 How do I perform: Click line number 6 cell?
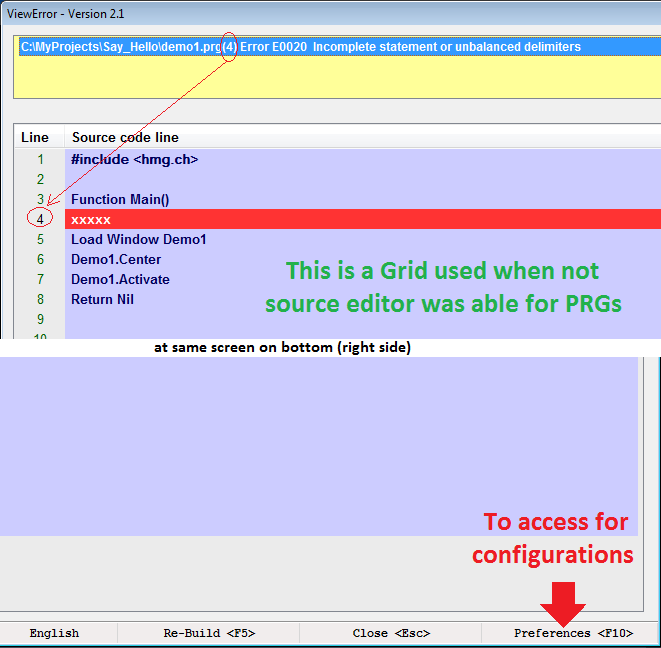pos(40,259)
